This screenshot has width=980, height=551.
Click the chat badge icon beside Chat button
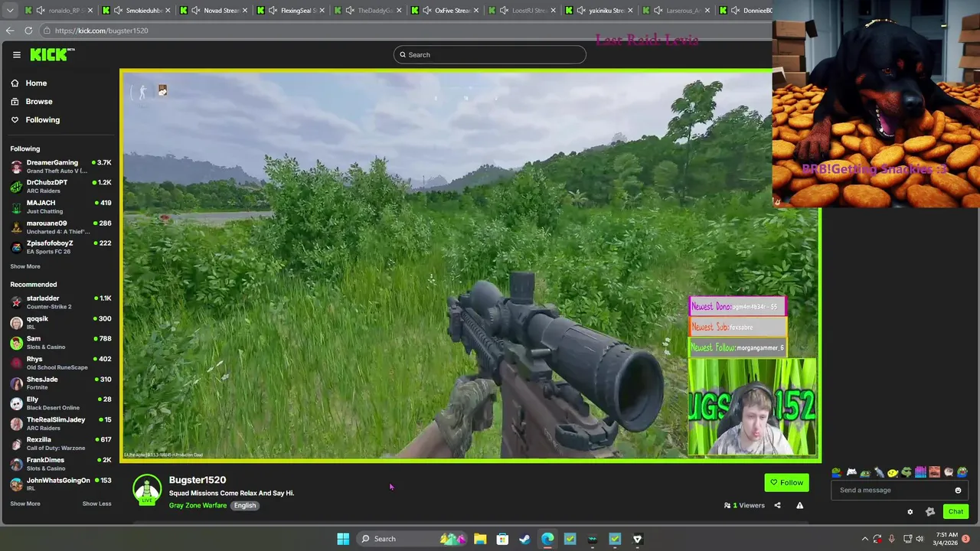(x=930, y=512)
